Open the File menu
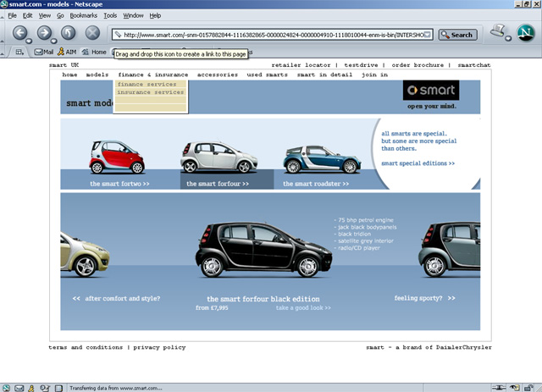The image size is (542, 392). 12,15
